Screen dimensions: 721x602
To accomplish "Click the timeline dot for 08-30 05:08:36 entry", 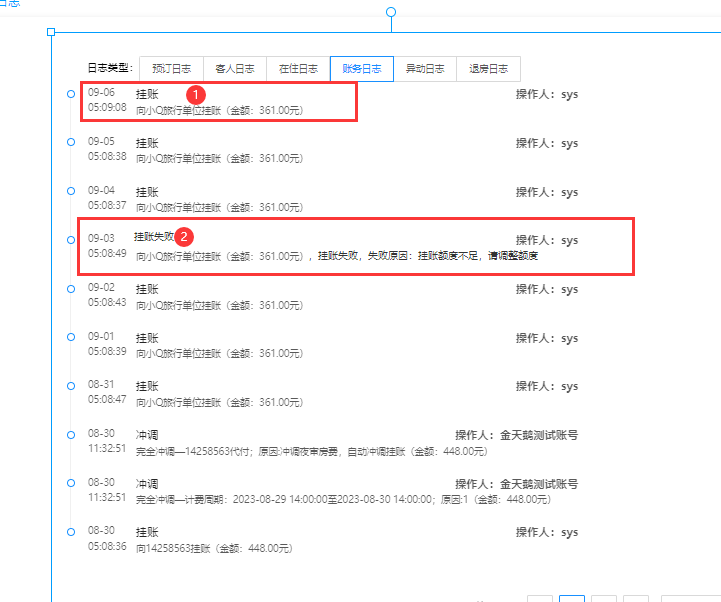I will tap(71, 532).
